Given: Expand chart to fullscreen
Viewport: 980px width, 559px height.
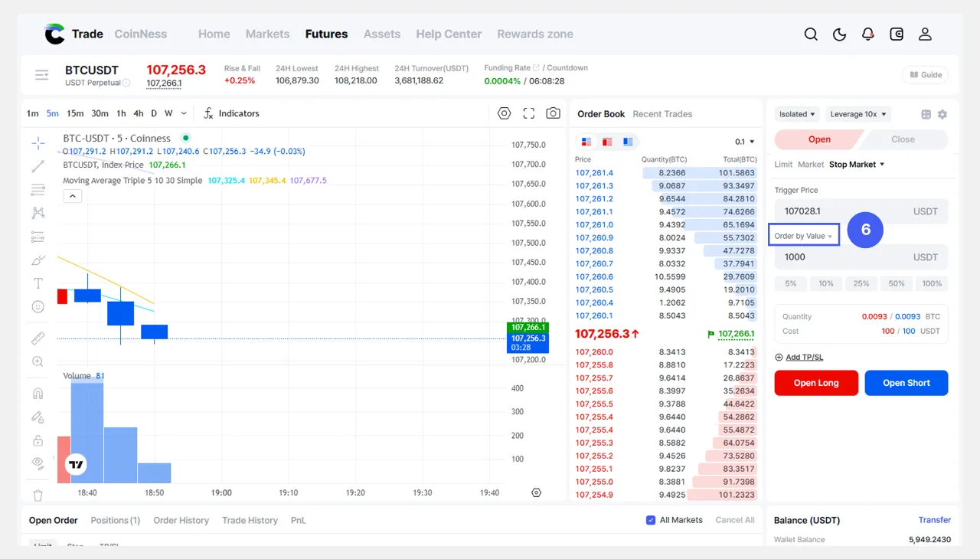Looking at the screenshot, I should click(528, 113).
